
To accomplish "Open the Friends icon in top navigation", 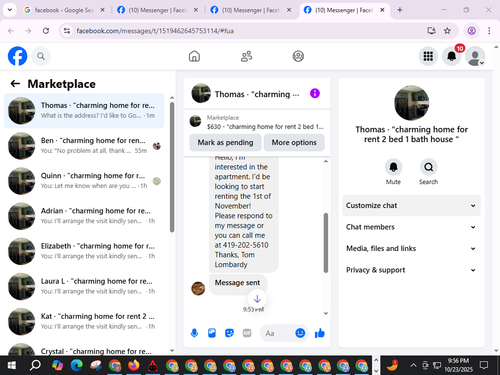I will pos(246,56).
